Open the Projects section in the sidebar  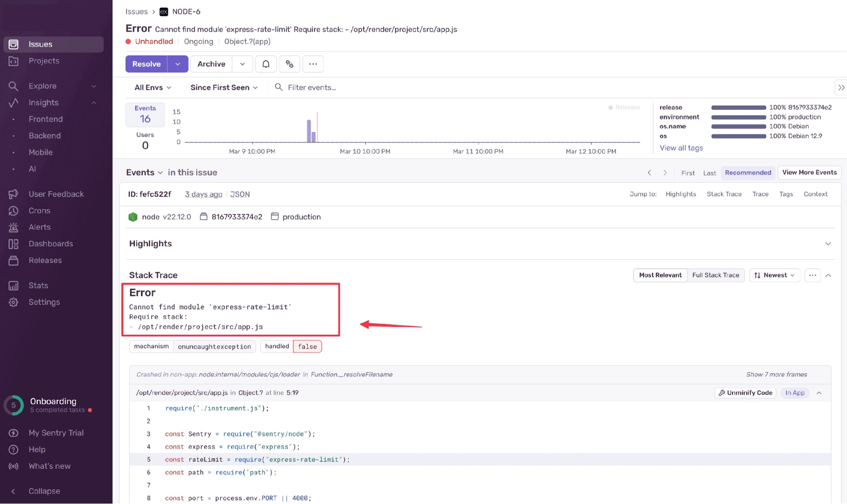coord(44,61)
